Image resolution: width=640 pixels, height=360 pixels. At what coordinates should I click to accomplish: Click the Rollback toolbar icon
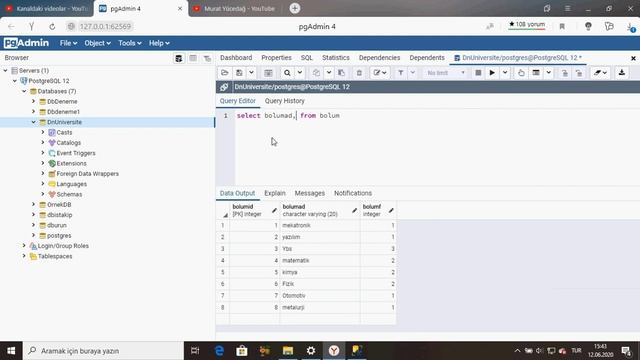(x=579, y=73)
